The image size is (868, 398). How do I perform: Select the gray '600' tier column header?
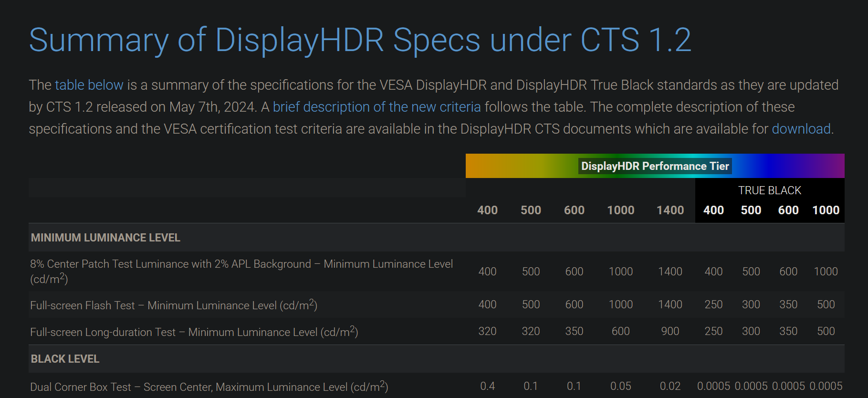tap(574, 210)
